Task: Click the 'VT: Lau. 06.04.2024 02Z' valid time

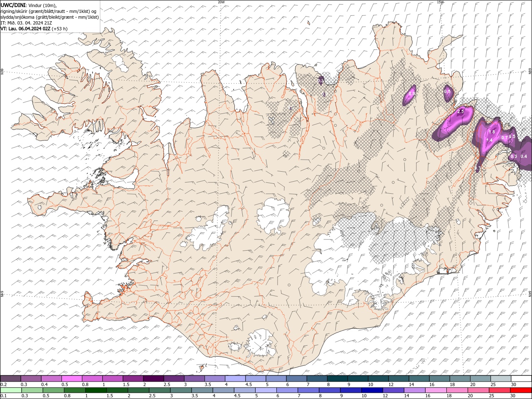Action: click(25, 29)
